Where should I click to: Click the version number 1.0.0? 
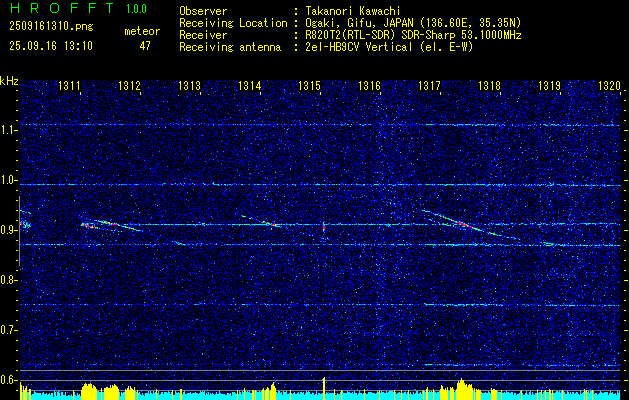(x=136, y=8)
